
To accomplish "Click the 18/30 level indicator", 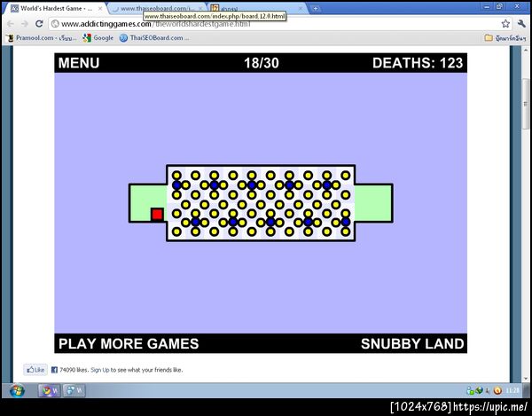I will 262,63.
